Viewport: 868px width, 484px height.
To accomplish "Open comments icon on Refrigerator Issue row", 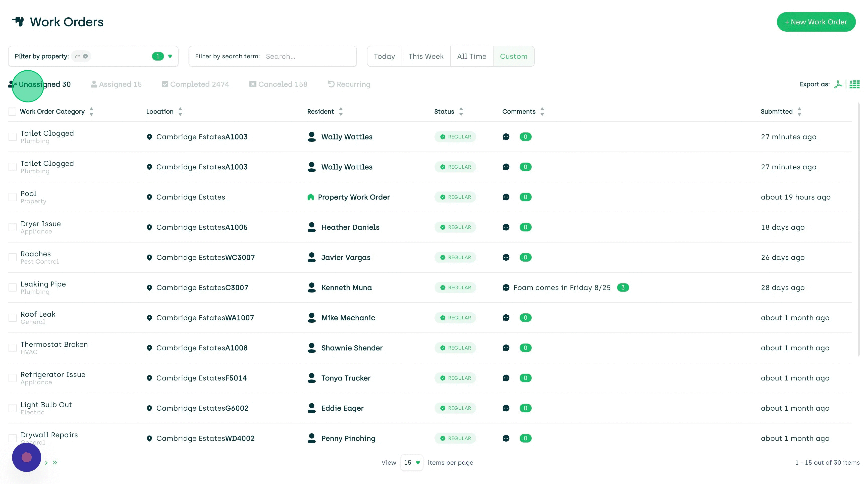I will (x=506, y=378).
